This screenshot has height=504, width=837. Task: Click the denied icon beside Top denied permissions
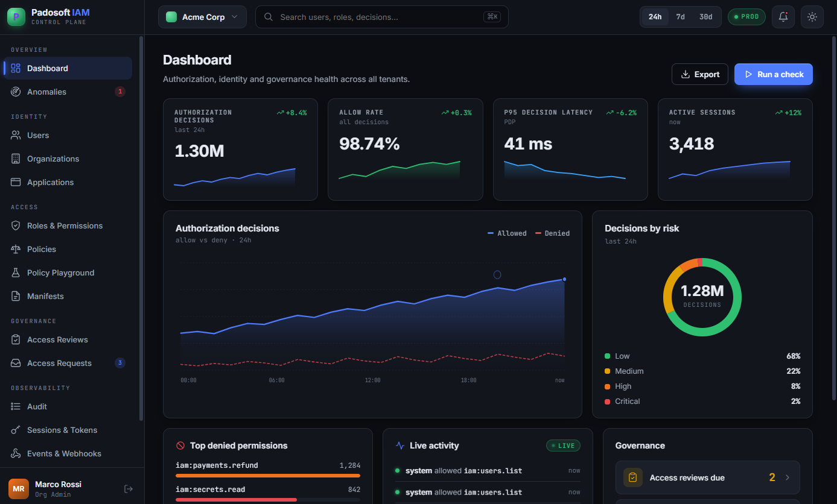pos(180,446)
